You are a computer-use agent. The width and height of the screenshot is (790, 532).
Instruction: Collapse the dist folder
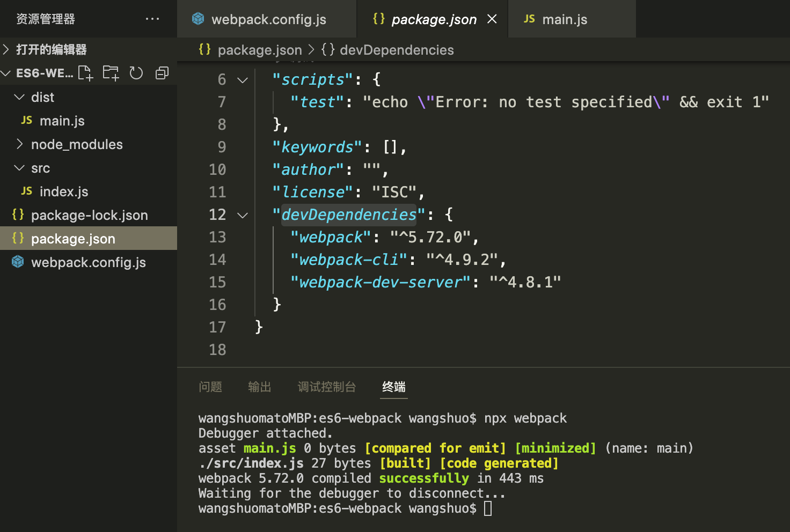coord(19,97)
